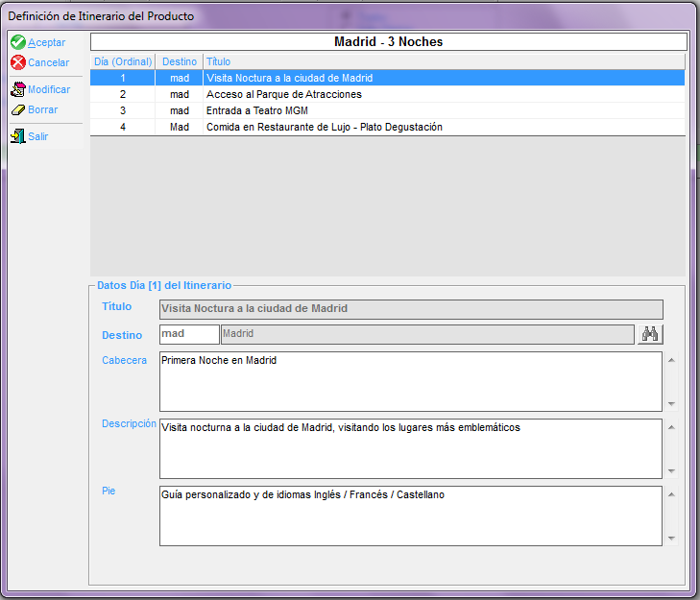Focus the Descripción text area

(411, 448)
